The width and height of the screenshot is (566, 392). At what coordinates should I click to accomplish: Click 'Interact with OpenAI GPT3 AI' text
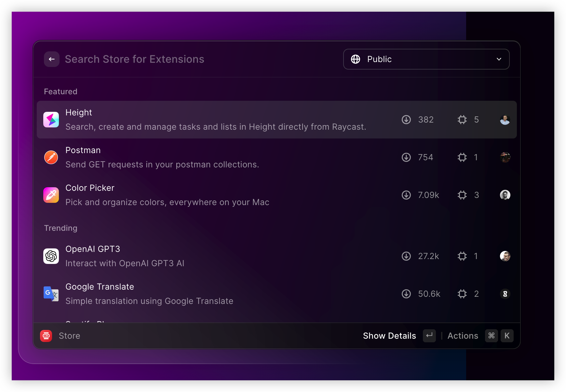(125, 263)
